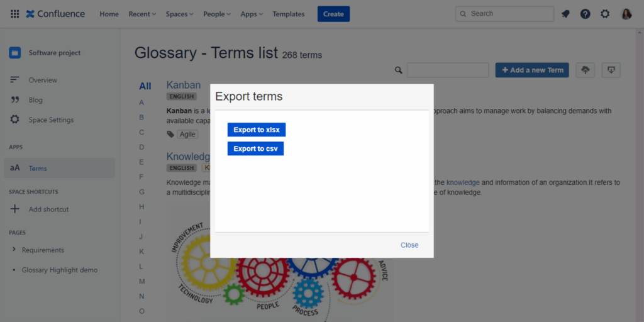Expand the Recent dropdown menu
The image size is (644, 322).
tap(142, 14)
